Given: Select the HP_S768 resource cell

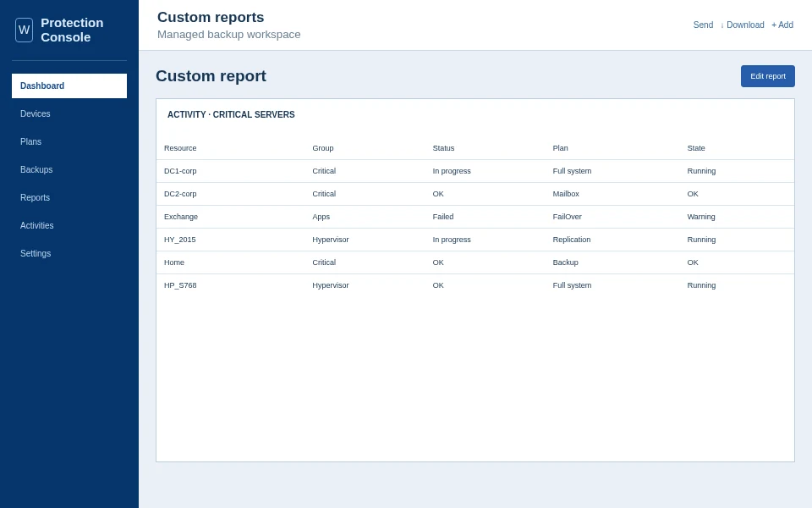Looking at the screenshot, I should (x=180, y=285).
